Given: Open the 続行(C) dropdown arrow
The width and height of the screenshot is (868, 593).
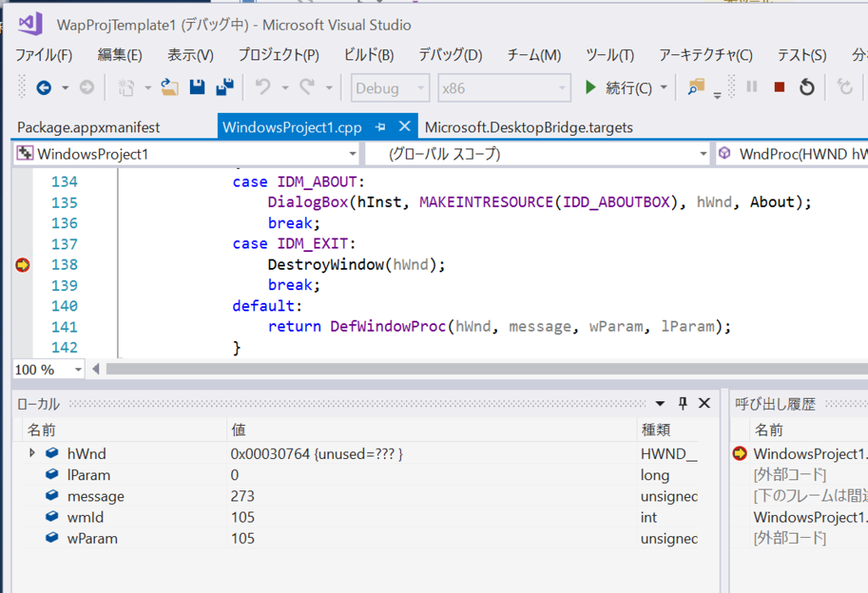Looking at the screenshot, I should pos(664,87).
